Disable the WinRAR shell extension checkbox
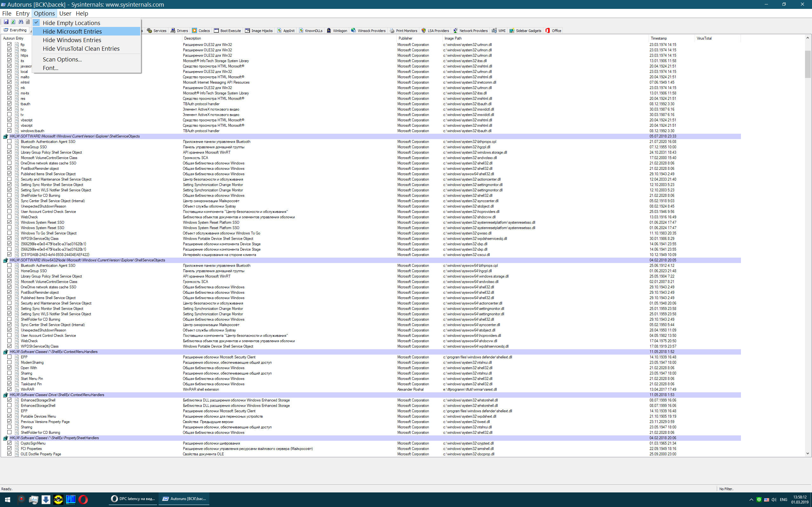The image size is (812, 507). (10, 389)
